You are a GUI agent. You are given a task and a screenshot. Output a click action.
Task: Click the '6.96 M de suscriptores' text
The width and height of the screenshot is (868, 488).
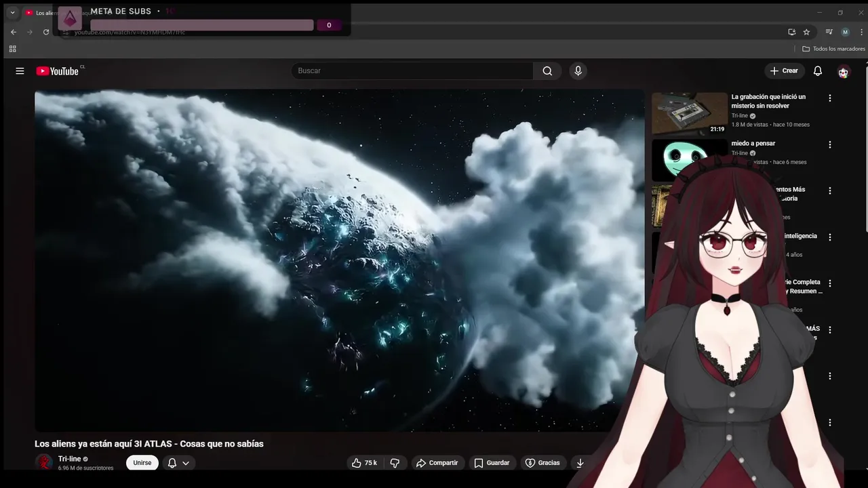tap(85, 468)
